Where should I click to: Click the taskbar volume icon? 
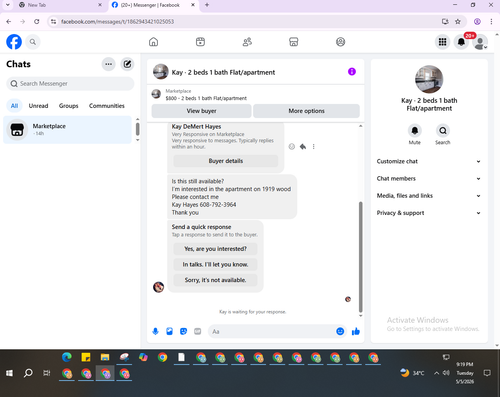pyautogui.click(x=446, y=373)
